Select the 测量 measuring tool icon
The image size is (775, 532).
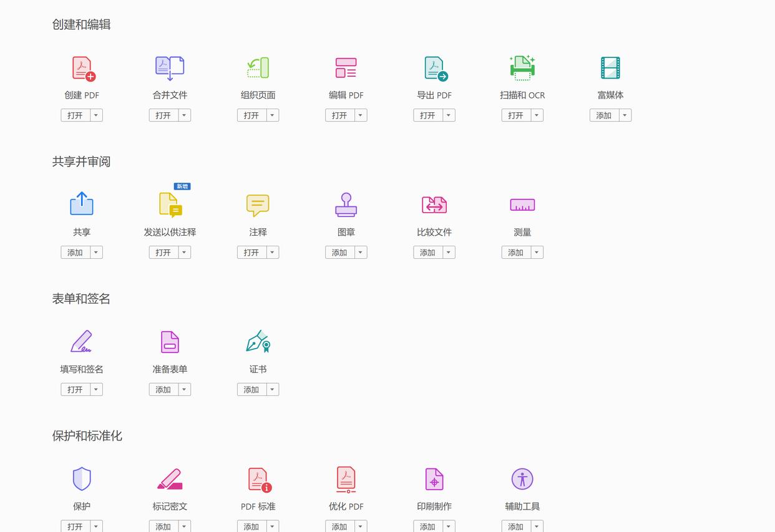[x=522, y=205]
